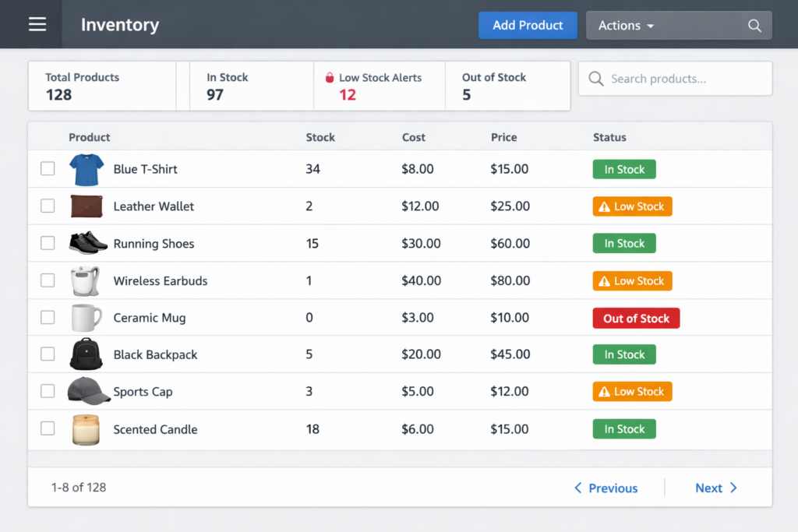Go back with the Previous chevron
The image size is (798, 532).
pos(578,488)
